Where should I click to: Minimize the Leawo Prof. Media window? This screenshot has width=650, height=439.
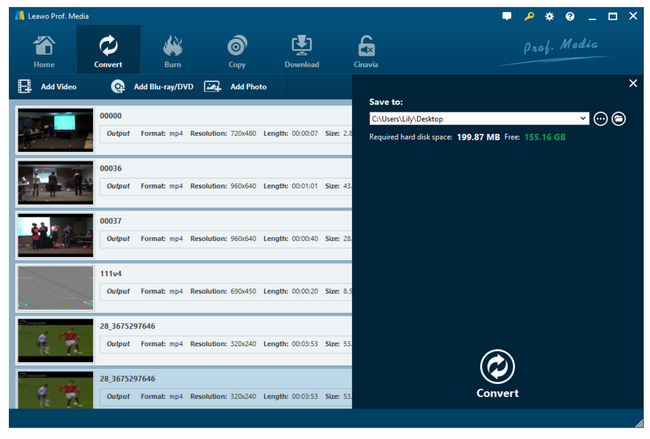click(x=592, y=17)
